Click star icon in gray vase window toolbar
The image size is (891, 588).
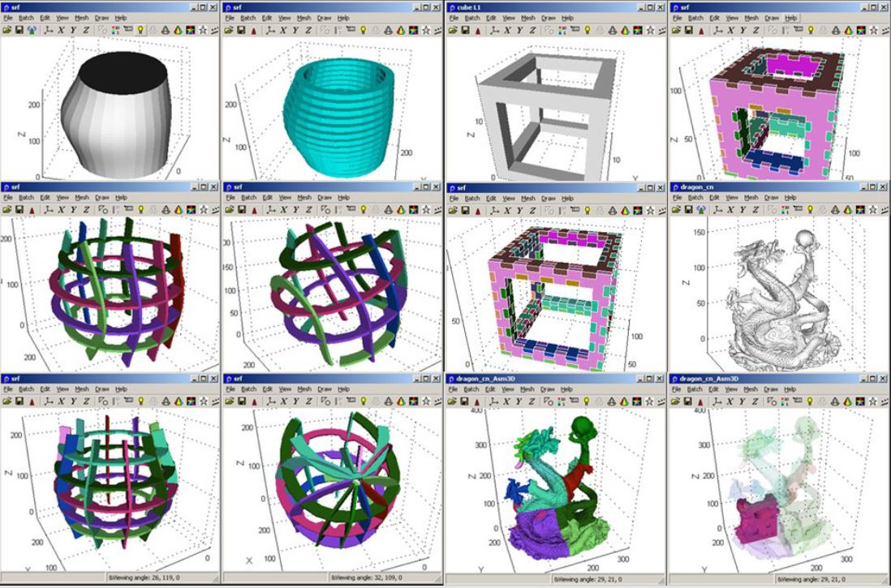click(x=203, y=29)
